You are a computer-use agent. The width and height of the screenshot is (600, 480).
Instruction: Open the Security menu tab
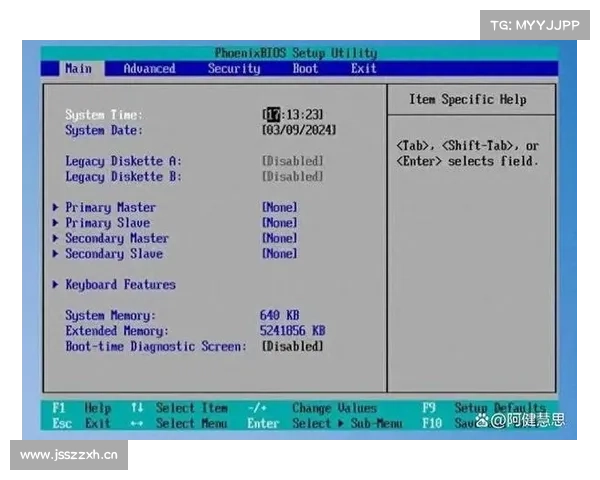point(234,69)
